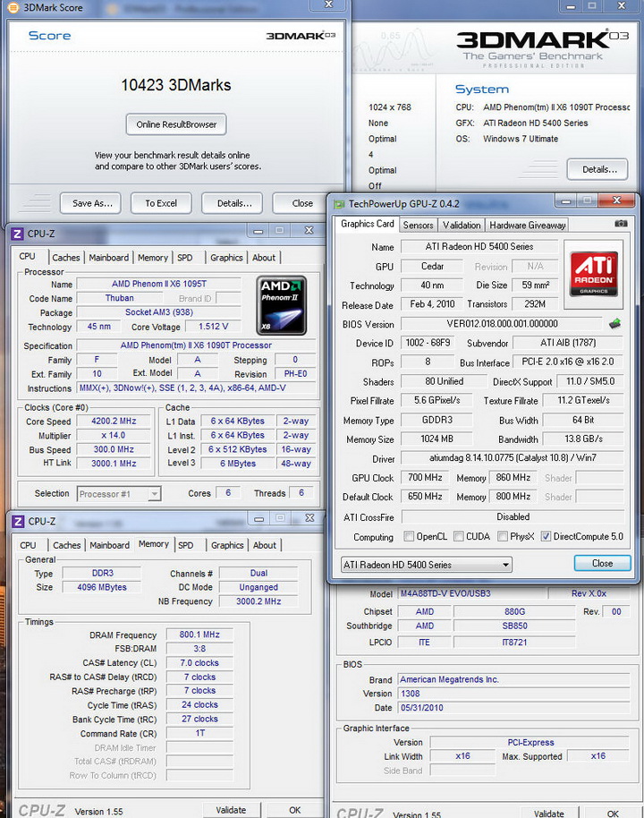Click the CAS# Latency 7.0 clocks value
The width and height of the screenshot is (644, 818).
[199, 662]
